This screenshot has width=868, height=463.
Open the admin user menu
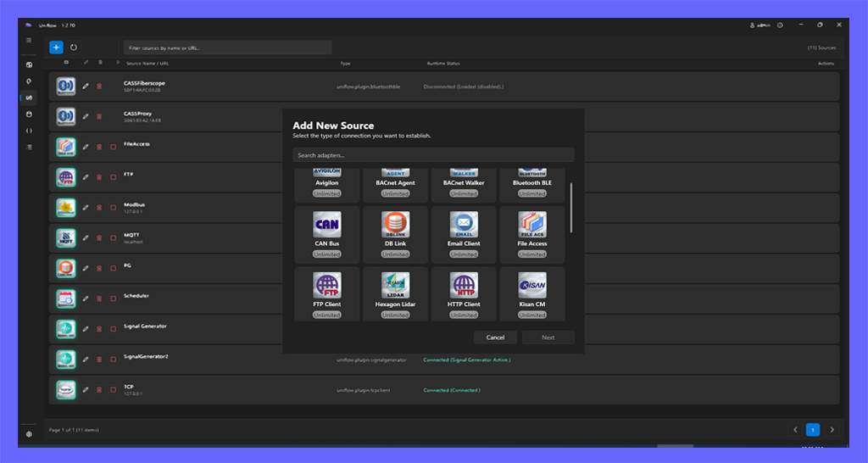pos(759,25)
